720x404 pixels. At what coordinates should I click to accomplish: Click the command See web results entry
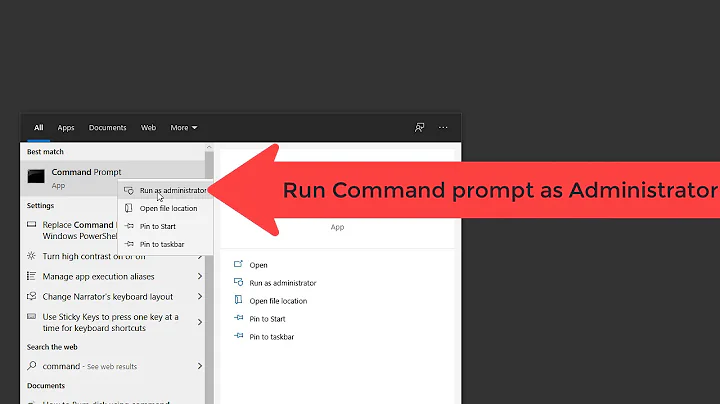112,366
